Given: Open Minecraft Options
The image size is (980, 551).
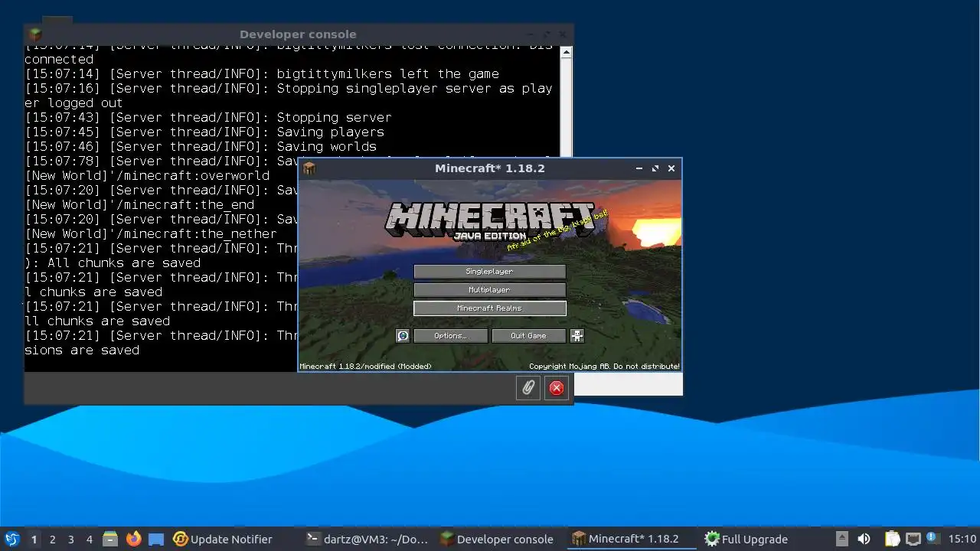Looking at the screenshot, I should pyautogui.click(x=450, y=336).
